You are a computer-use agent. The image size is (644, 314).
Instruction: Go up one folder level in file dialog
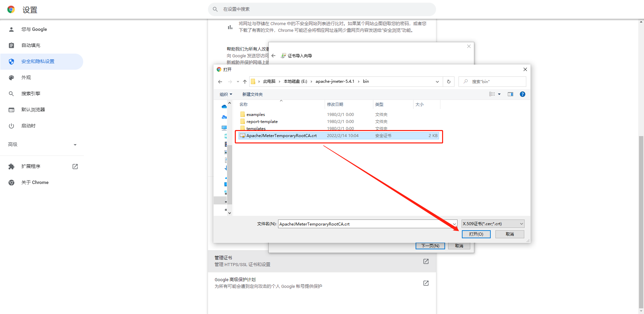click(245, 82)
